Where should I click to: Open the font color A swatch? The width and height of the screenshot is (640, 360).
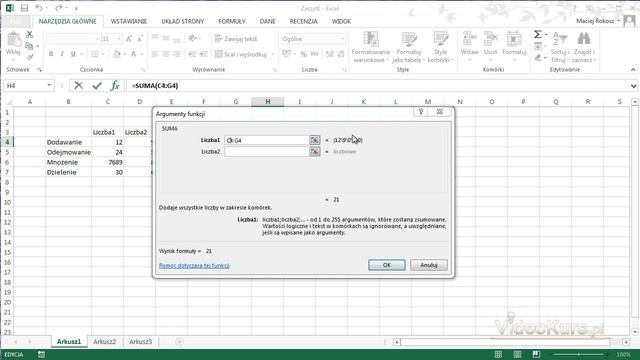click(133, 54)
